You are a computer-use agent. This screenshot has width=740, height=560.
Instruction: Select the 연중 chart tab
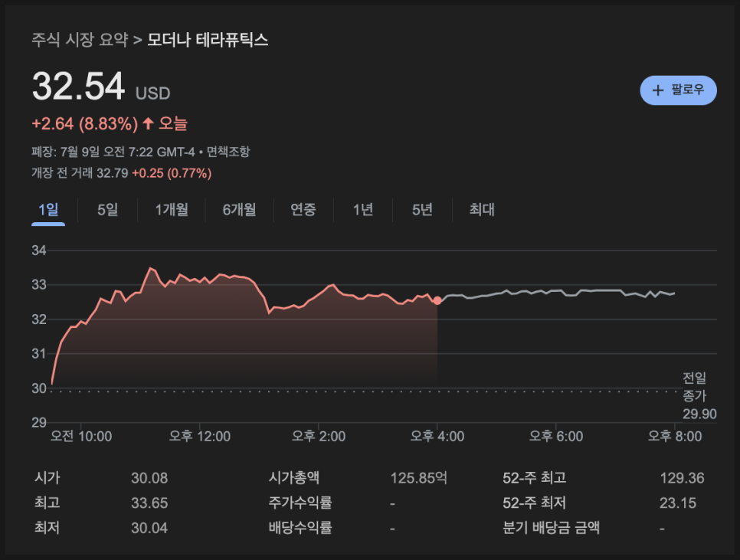[303, 209]
